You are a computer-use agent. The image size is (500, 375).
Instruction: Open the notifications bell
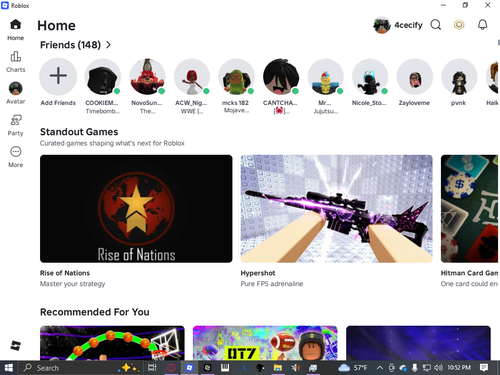(x=482, y=25)
